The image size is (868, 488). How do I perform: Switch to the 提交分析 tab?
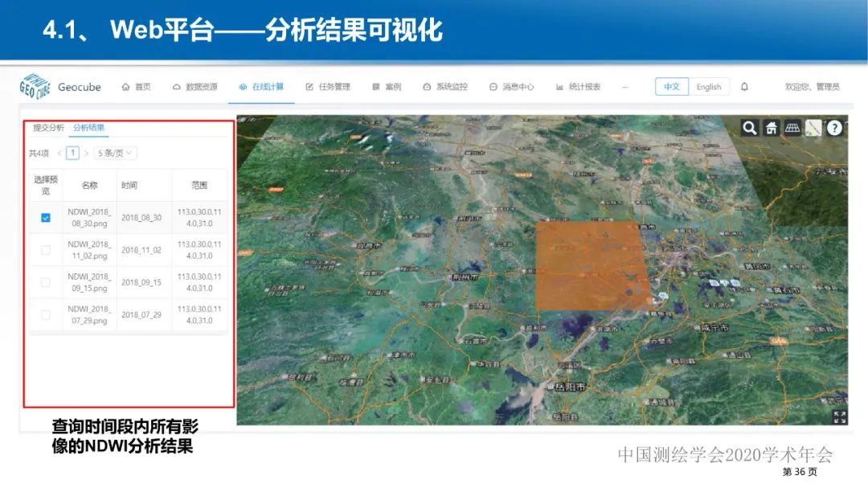48,129
